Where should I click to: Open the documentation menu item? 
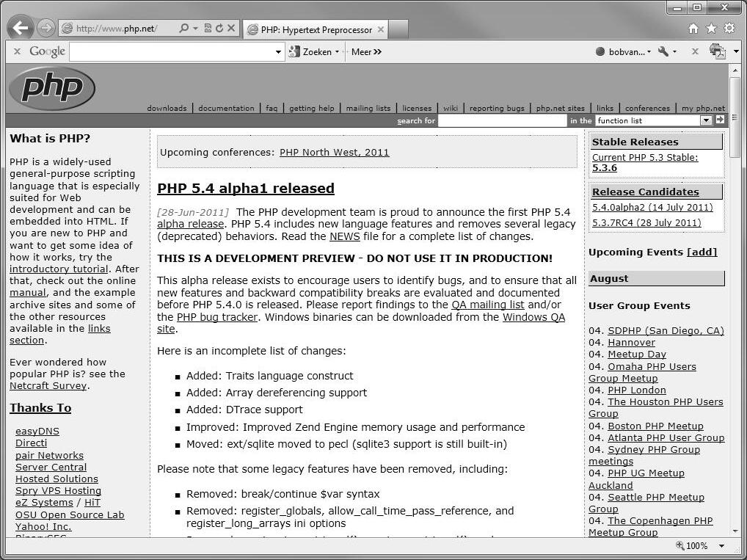226,108
